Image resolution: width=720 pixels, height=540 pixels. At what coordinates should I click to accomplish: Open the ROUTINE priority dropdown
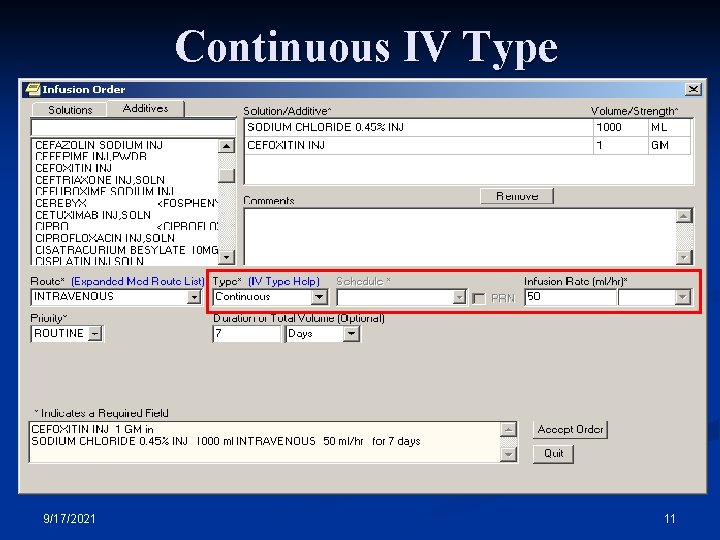95,333
